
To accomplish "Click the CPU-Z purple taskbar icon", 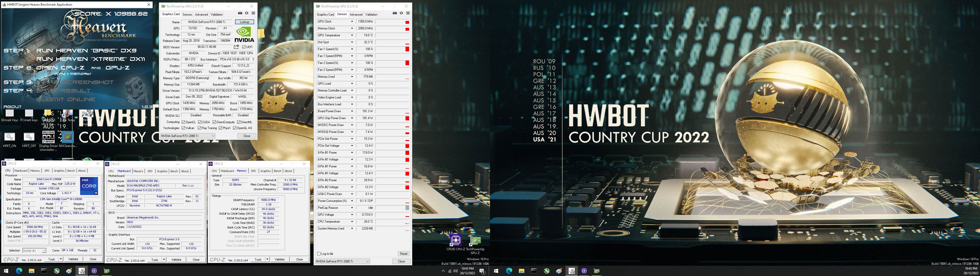I will pyautogui.click(x=94, y=271).
